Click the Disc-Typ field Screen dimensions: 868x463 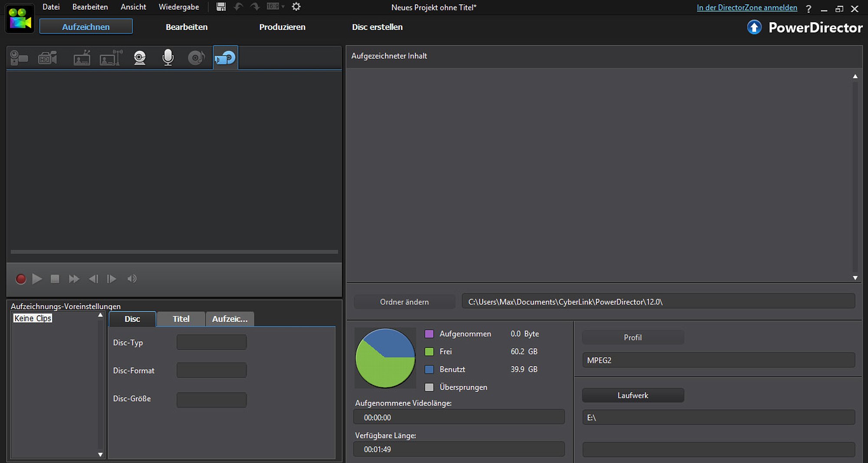click(211, 343)
